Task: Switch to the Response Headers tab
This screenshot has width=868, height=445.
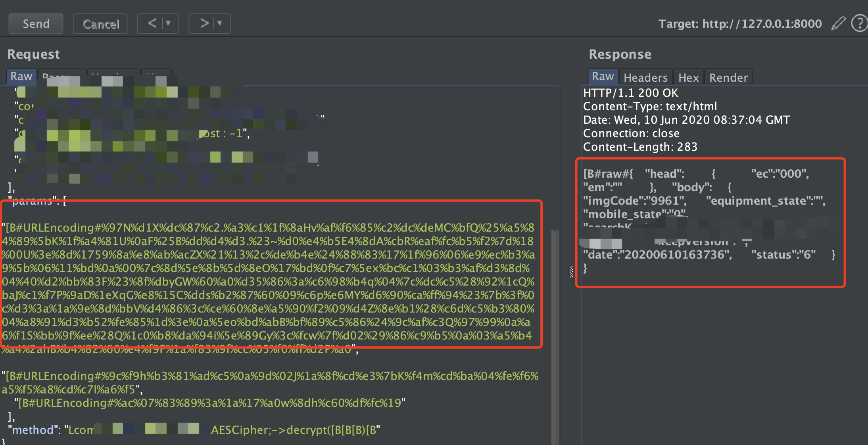Action: (645, 77)
